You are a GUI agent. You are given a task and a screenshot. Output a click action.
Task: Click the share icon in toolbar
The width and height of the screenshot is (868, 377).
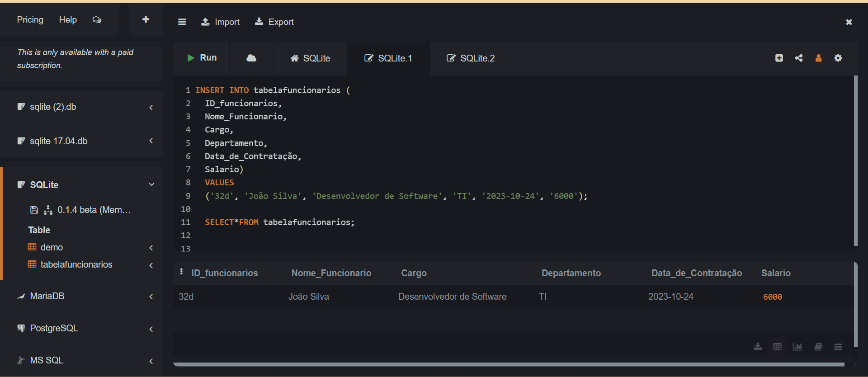click(x=799, y=58)
